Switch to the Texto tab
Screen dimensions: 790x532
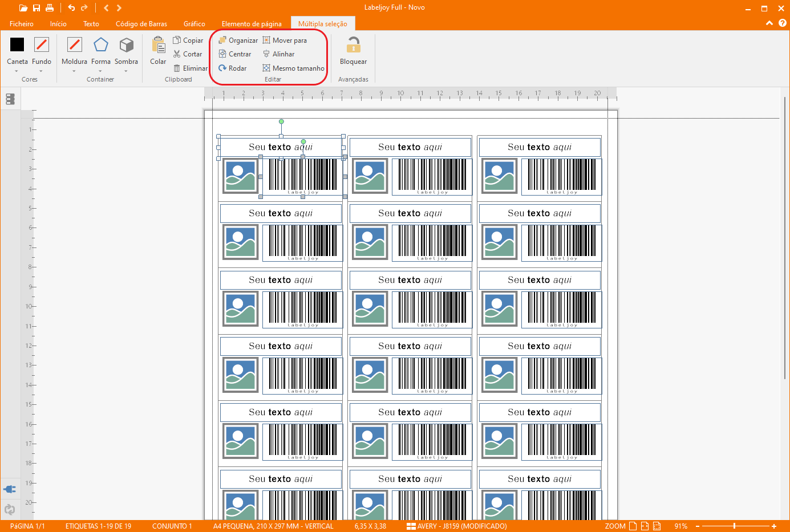point(91,24)
